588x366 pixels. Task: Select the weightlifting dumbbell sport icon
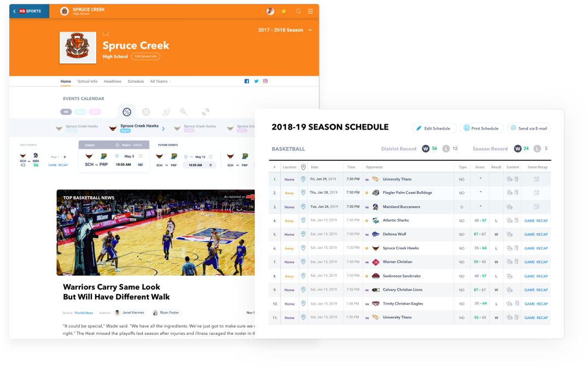click(206, 112)
